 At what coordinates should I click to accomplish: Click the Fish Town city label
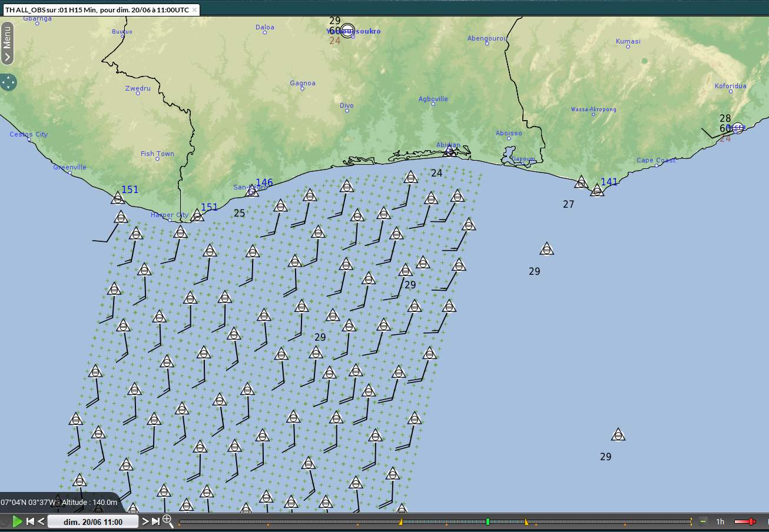pyautogui.click(x=157, y=154)
